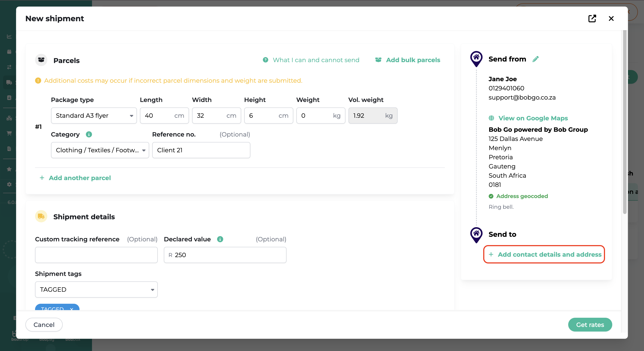Remove the TAGGED tag chip
The image size is (644, 351).
tap(71, 309)
